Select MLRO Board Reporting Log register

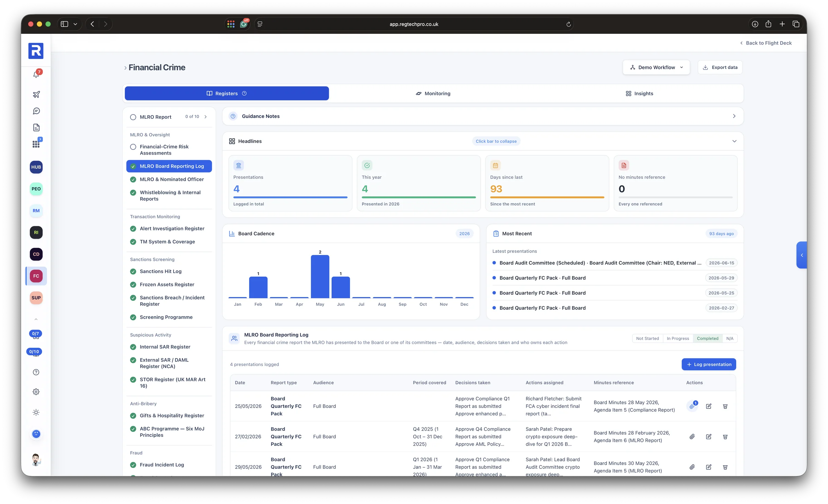(x=169, y=166)
